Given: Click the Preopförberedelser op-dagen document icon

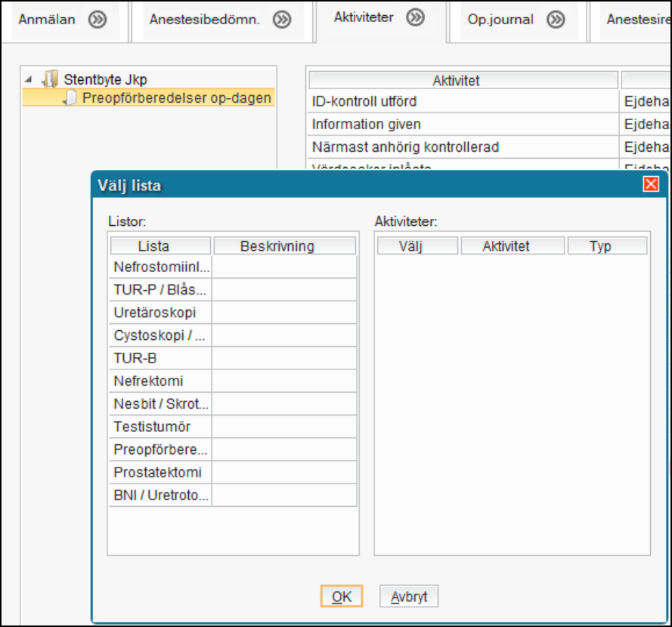Looking at the screenshot, I should [x=70, y=98].
